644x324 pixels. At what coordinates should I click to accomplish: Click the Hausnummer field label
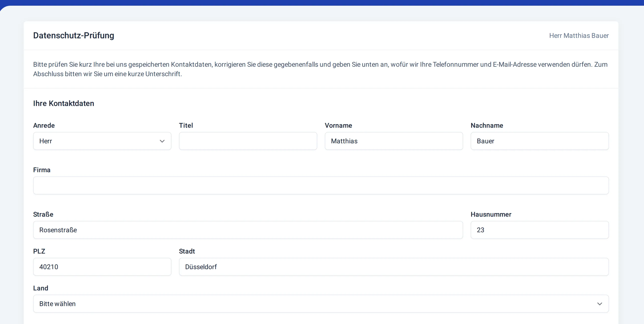(491, 214)
